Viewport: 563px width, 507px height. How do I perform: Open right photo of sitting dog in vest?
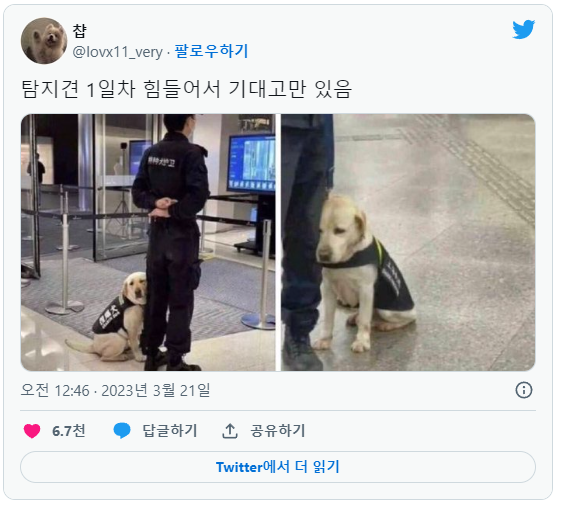tap(408, 242)
